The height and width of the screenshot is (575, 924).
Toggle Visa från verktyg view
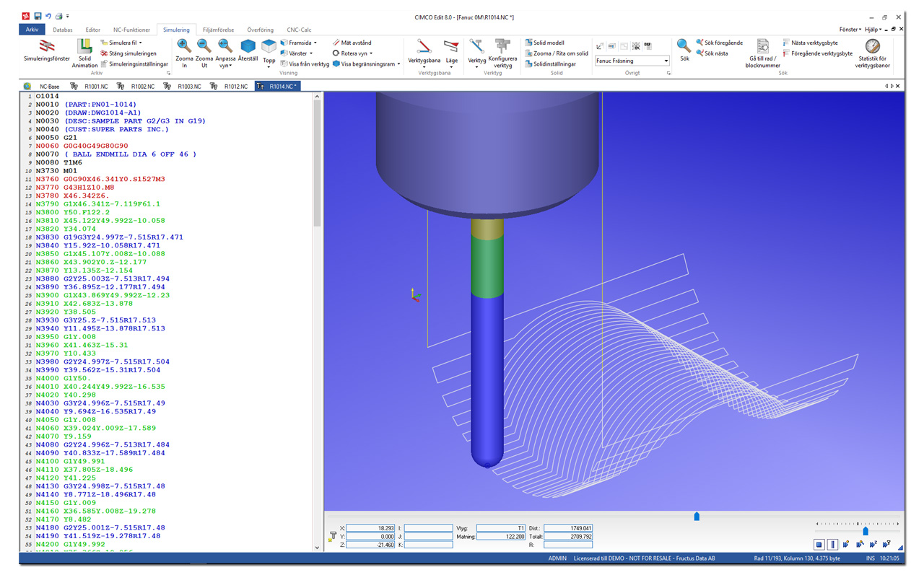coord(304,63)
